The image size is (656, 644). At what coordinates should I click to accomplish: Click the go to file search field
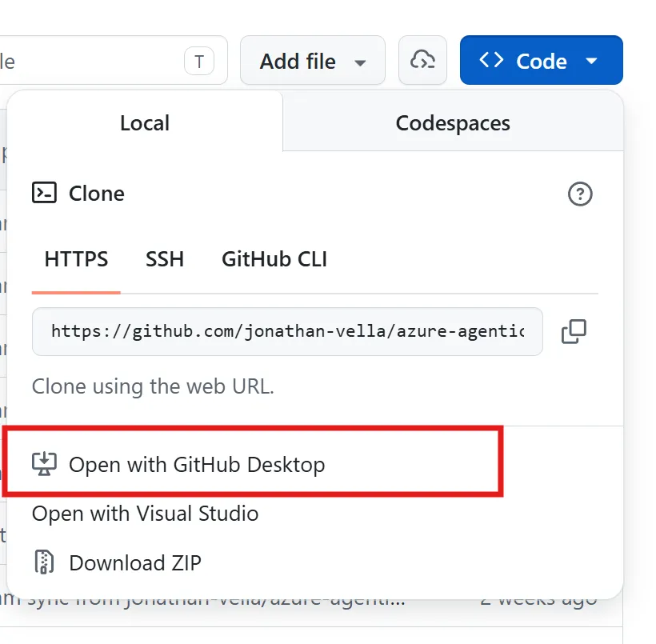pyautogui.click(x=114, y=60)
